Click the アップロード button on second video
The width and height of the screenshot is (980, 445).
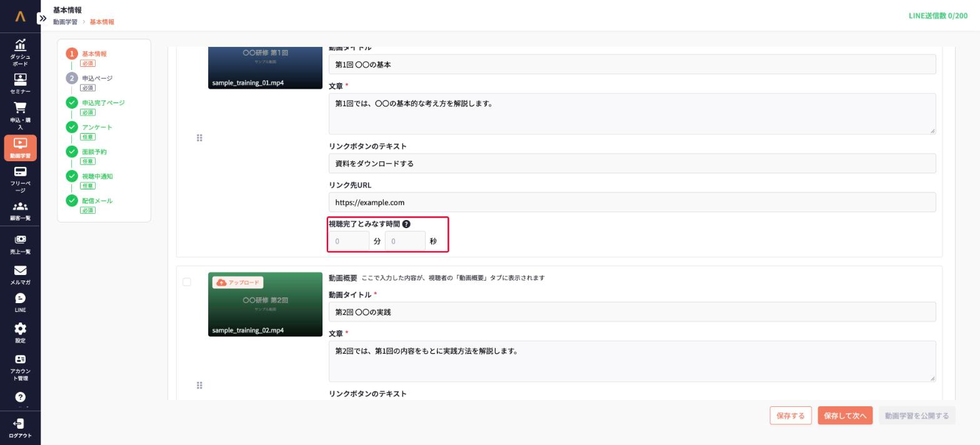[x=237, y=282]
